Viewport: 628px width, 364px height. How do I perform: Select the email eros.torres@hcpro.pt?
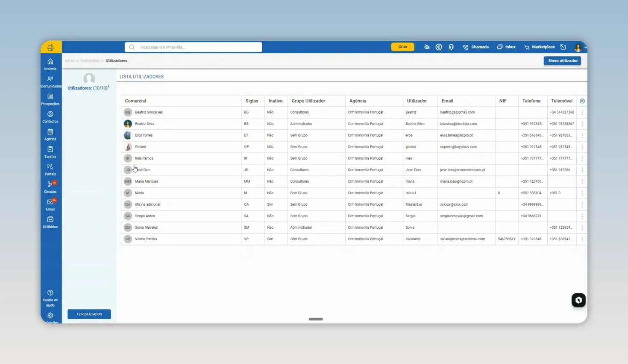(x=456, y=135)
